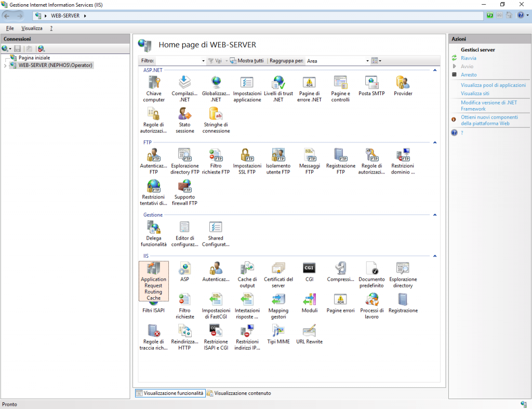
Task: Open the File menu
Action: click(x=10, y=28)
